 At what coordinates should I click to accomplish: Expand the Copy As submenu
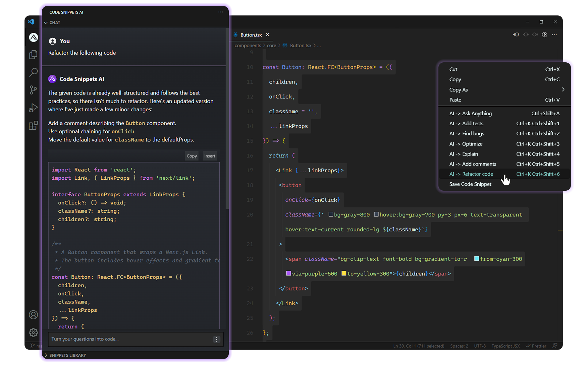[x=504, y=90]
